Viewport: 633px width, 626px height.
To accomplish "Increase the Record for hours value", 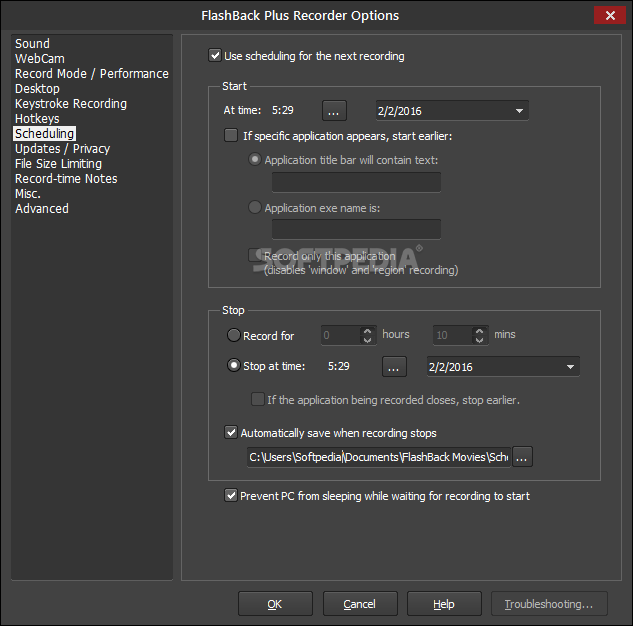I will coord(367,331).
